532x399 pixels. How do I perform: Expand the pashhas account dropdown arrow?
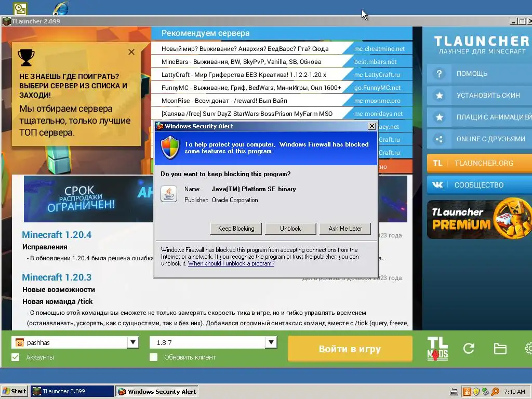(x=134, y=342)
